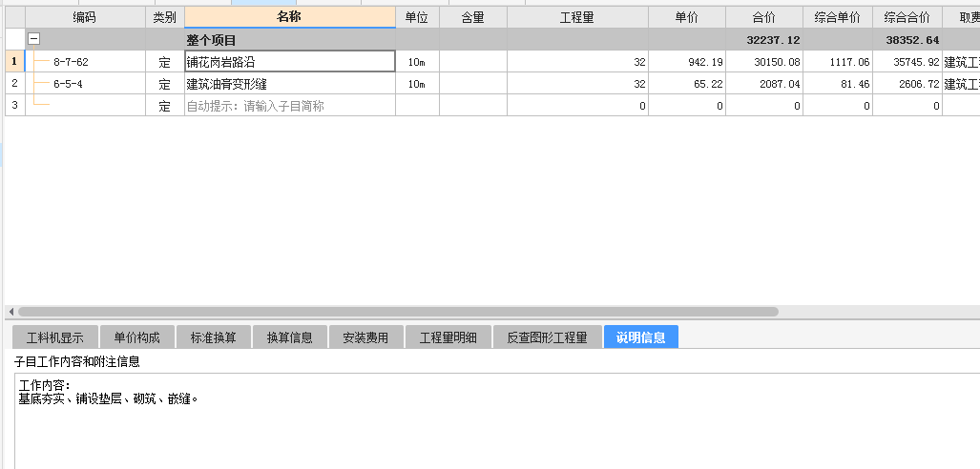Open the 反查图形工程量 tab
The width and height of the screenshot is (980, 469).
(x=548, y=337)
